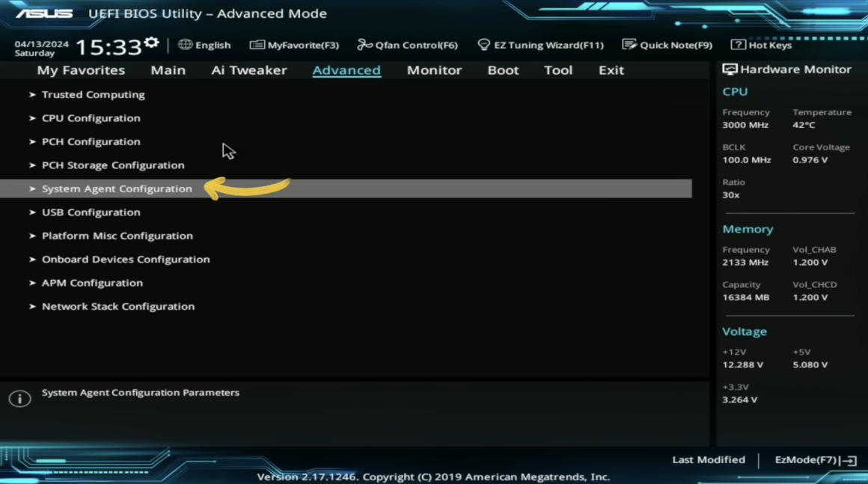Open Quick Note(F9) label
868x484 pixels.
[x=676, y=46]
